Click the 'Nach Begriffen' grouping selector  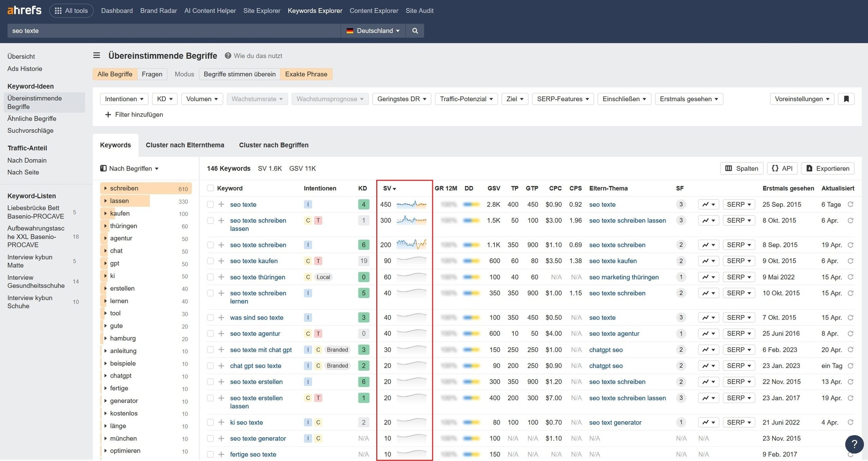tap(129, 168)
